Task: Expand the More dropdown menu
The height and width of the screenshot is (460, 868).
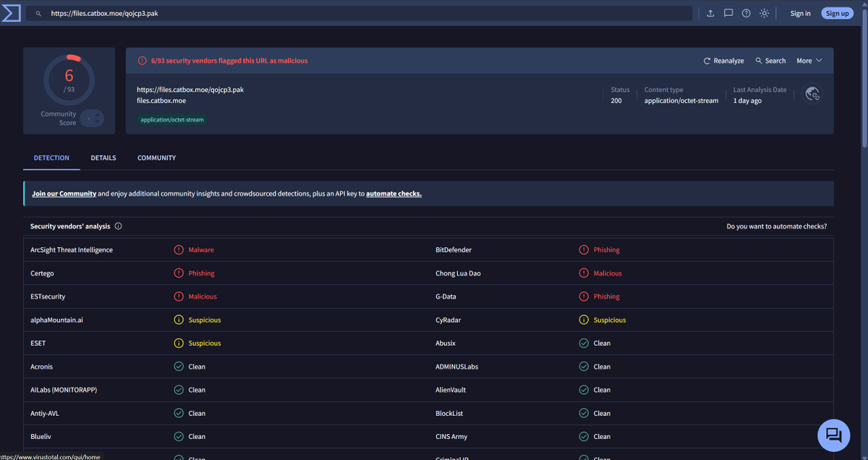Action: pyautogui.click(x=809, y=61)
